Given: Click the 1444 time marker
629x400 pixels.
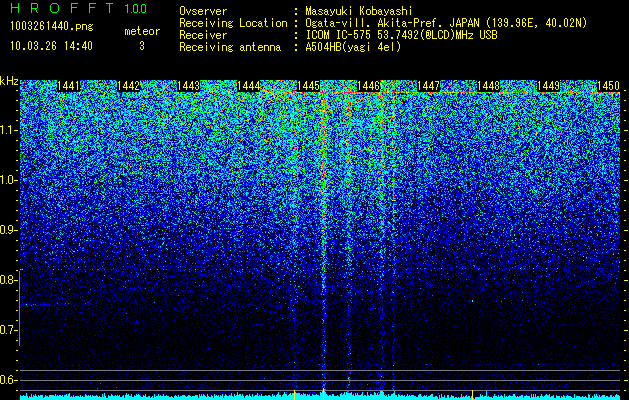Looking at the screenshot, I should [248, 86].
